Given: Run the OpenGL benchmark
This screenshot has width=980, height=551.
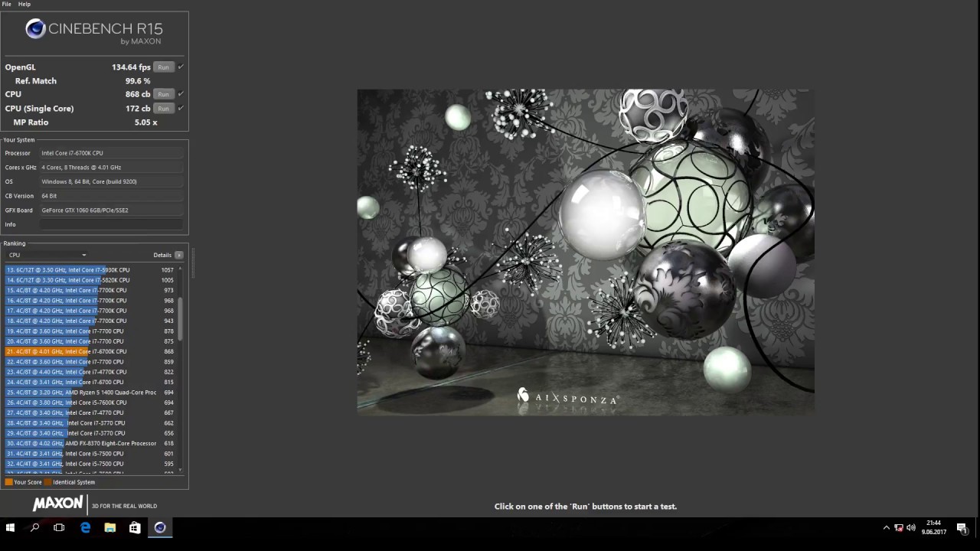Looking at the screenshot, I should [x=163, y=67].
